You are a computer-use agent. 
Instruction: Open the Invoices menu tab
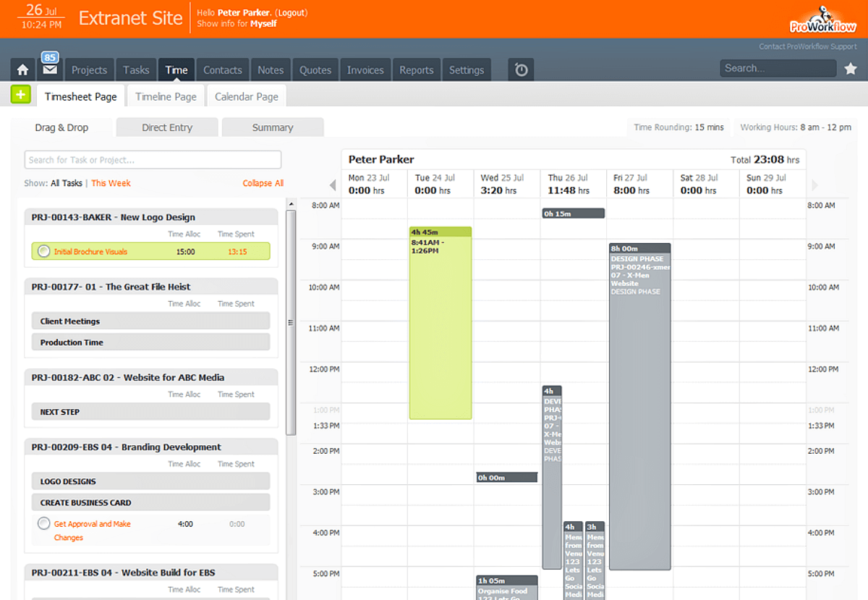(x=365, y=70)
